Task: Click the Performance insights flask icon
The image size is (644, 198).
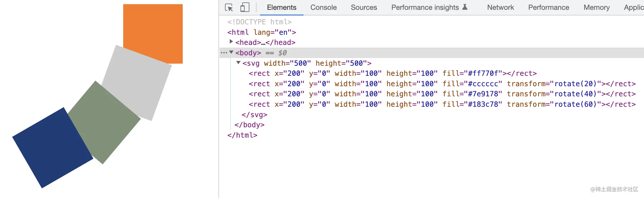Action: click(465, 7)
